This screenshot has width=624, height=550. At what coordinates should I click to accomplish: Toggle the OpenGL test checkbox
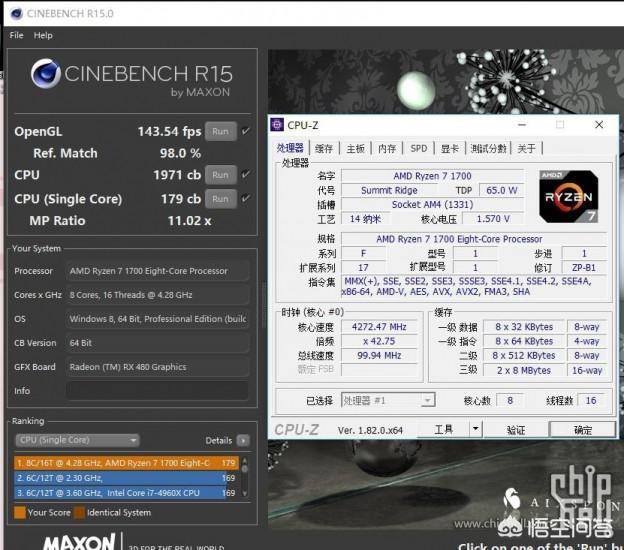(x=246, y=131)
